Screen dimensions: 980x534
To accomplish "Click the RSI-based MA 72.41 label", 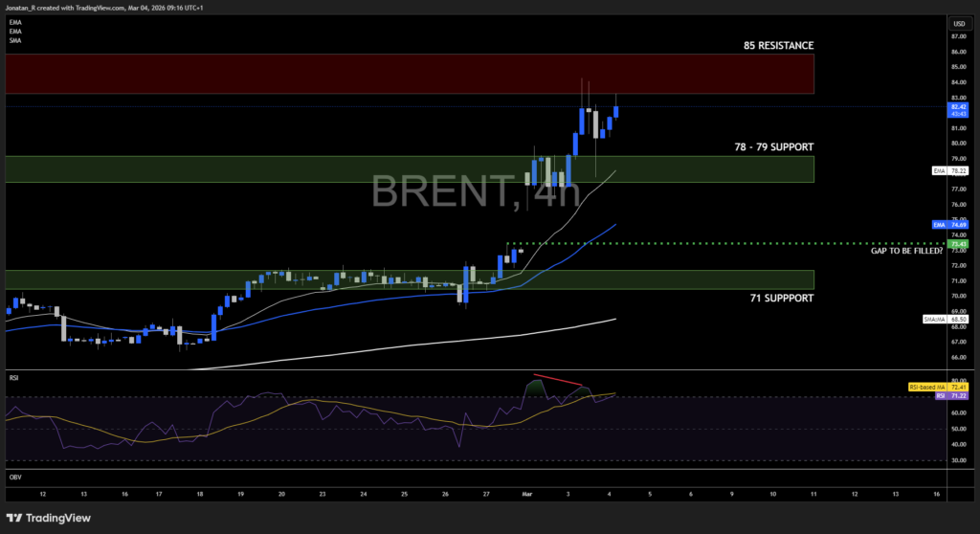I will click(938, 387).
